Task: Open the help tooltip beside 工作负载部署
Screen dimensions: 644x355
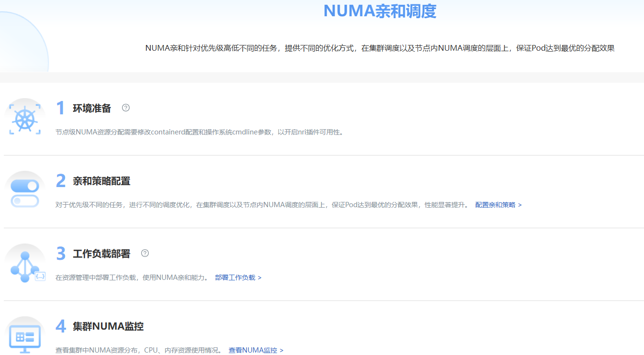Action: (145, 253)
